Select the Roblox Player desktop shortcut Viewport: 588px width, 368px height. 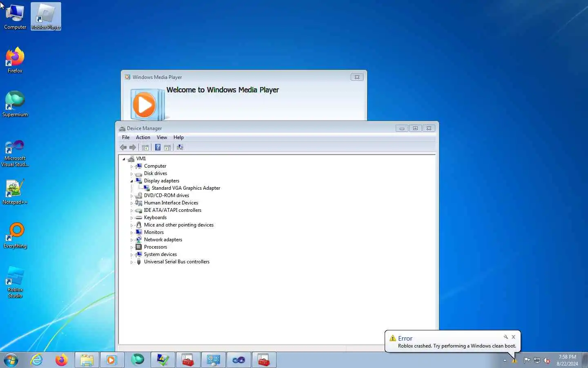click(x=46, y=17)
